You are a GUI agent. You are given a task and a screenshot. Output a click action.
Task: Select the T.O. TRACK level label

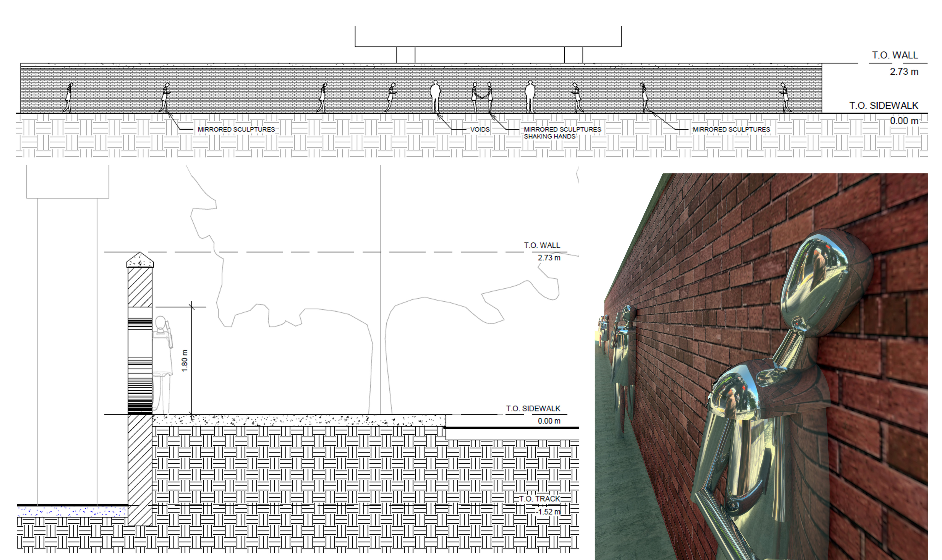click(539, 499)
